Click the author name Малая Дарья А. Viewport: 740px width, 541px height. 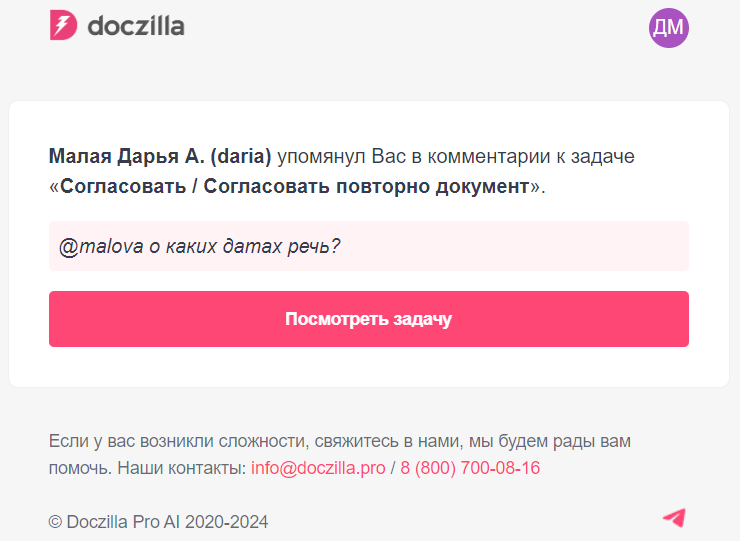click(x=127, y=157)
